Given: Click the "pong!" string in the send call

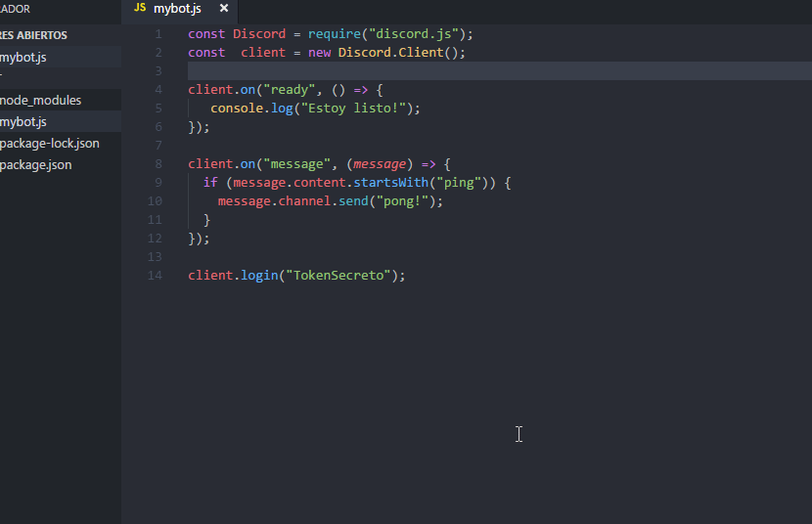Looking at the screenshot, I should pyautogui.click(x=406, y=201).
